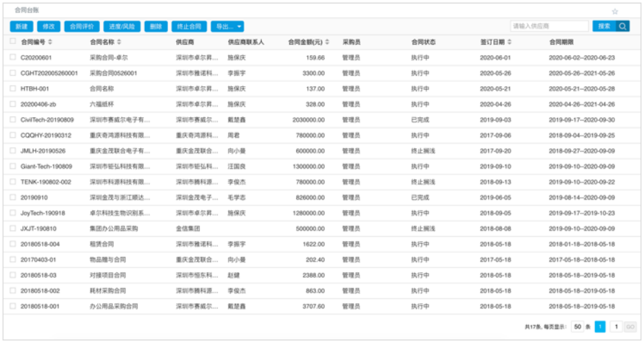Tick the checkbox for JXJT-190810
The height and width of the screenshot is (343, 644).
pyautogui.click(x=13, y=228)
